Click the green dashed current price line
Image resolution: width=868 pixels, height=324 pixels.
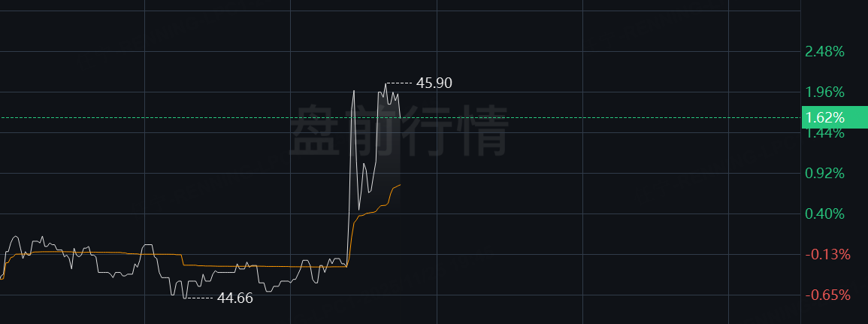point(401,117)
